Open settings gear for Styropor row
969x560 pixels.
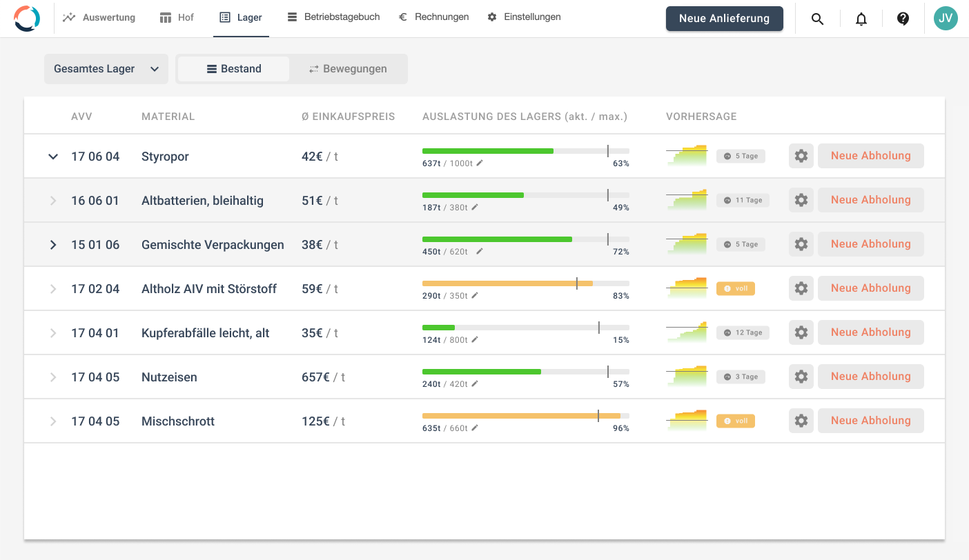point(801,156)
